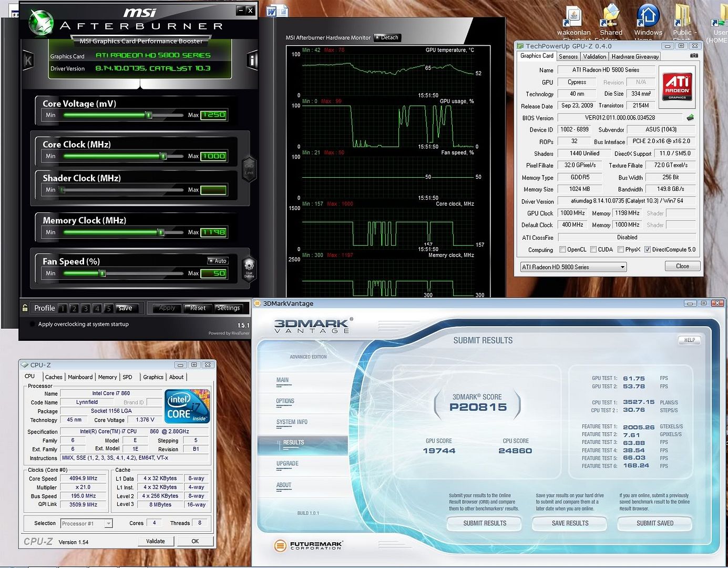The image size is (728, 568).
Task: Click the CPU-Z title bar icon
Action: click(x=25, y=365)
